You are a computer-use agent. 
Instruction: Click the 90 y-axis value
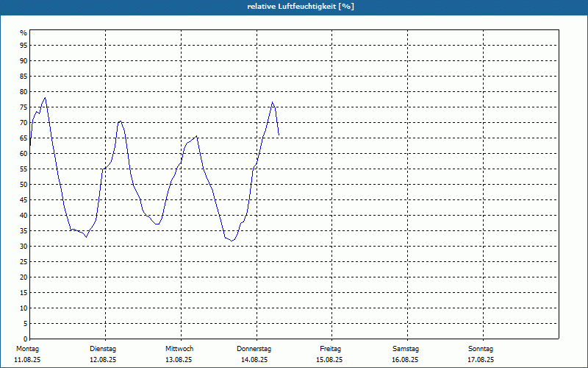pyautogui.click(x=24, y=61)
